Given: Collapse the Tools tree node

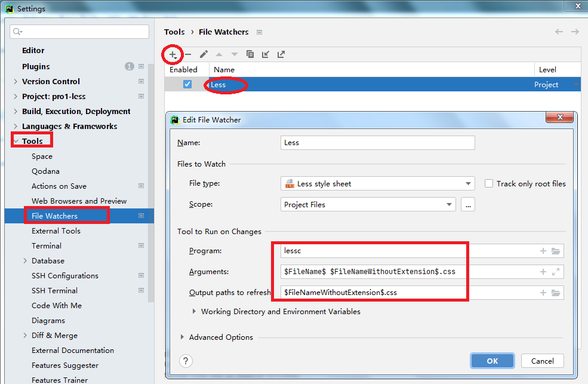Looking at the screenshot, I should pos(16,142).
